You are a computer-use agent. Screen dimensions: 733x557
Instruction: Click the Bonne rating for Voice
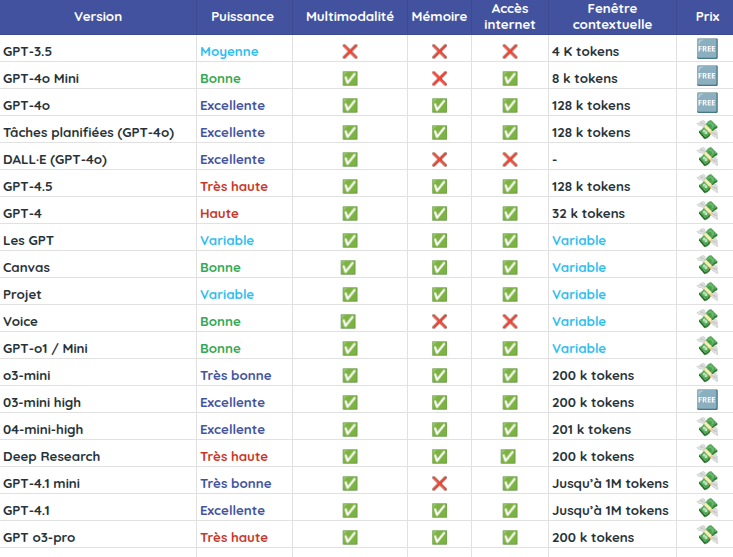point(220,321)
